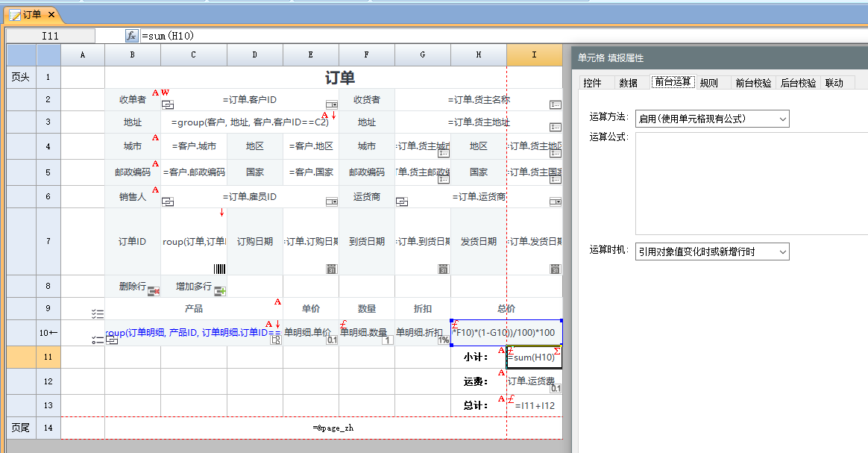The height and width of the screenshot is (453, 868).
Task: Switch to the 控件 tab
Action: [x=593, y=83]
